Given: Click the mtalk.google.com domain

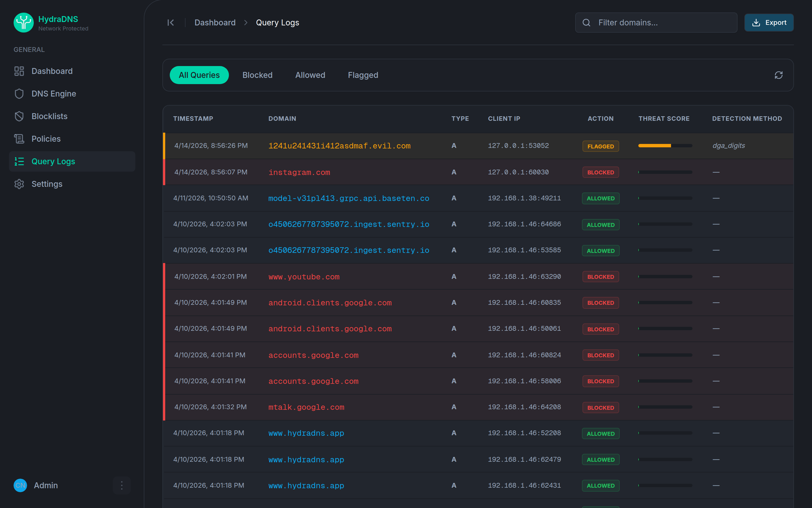Looking at the screenshot, I should (306, 407).
